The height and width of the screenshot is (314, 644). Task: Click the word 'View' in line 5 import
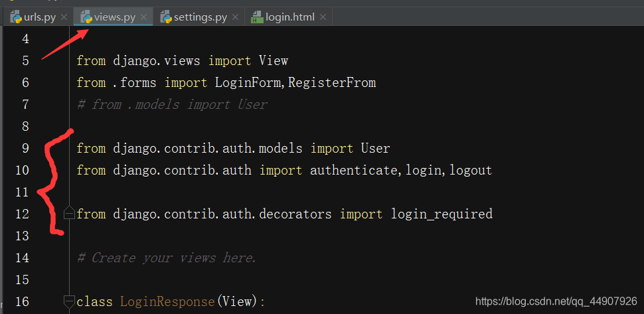pyautogui.click(x=274, y=61)
